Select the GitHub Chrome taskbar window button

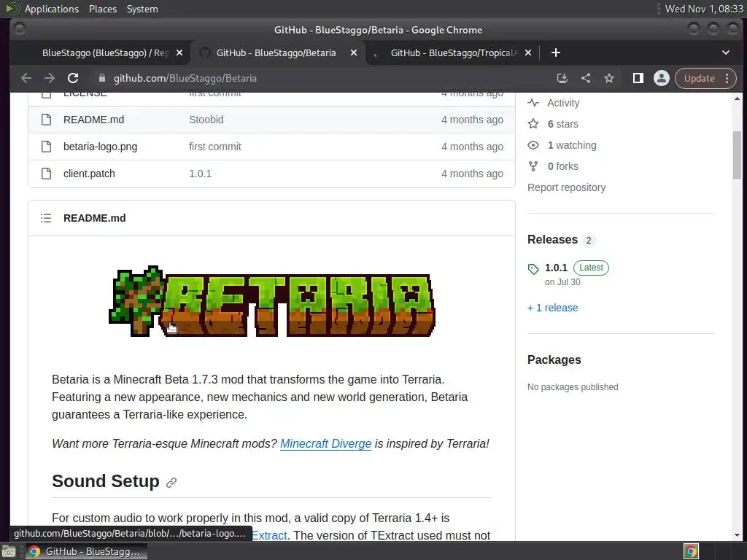tap(86, 551)
